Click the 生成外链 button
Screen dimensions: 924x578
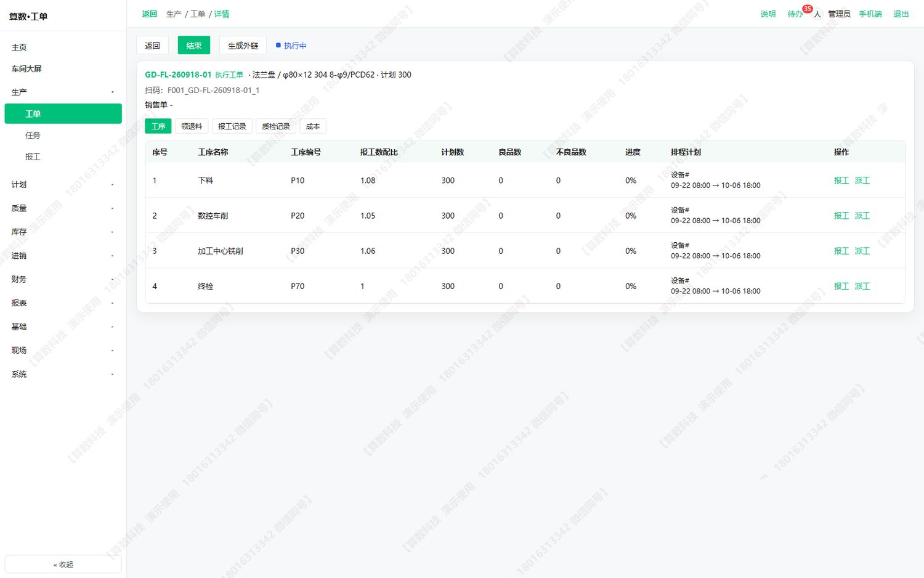coord(243,46)
